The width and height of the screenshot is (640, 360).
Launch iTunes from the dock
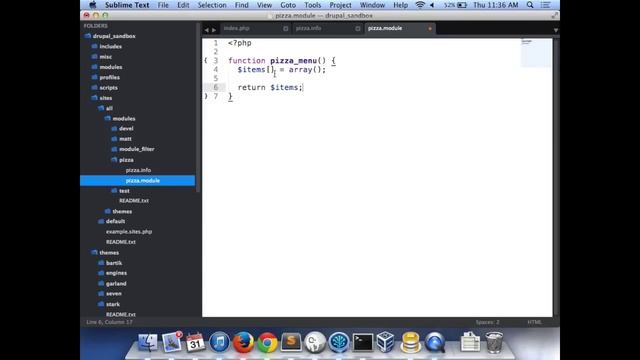click(x=219, y=342)
